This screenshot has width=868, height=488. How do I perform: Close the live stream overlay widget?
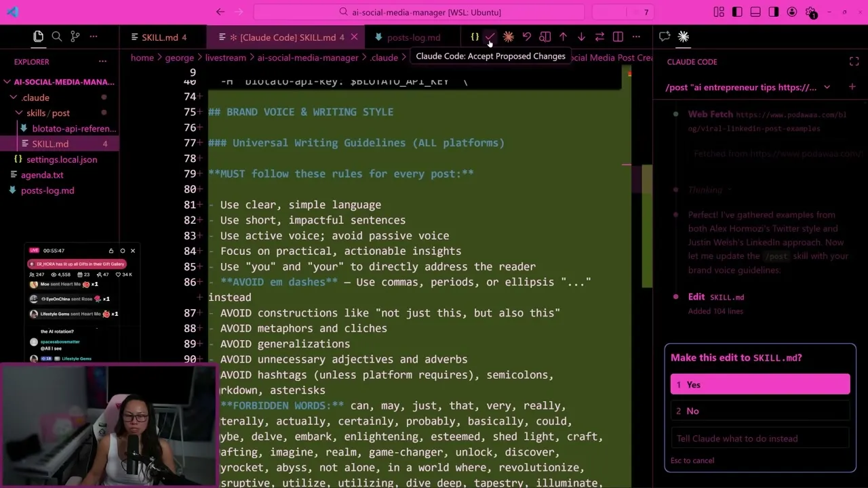coord(132,251)
